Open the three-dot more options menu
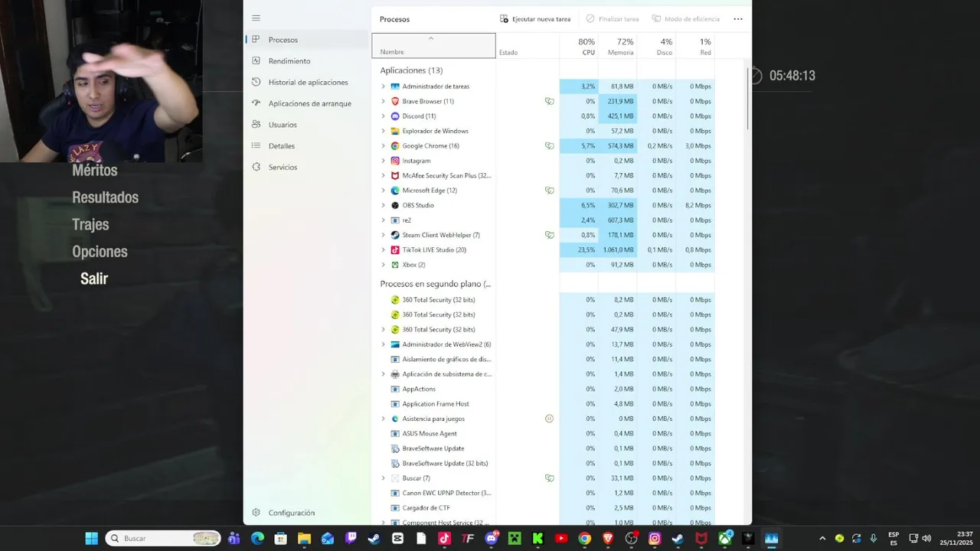 pyautogui.click(x=738, y=19)
